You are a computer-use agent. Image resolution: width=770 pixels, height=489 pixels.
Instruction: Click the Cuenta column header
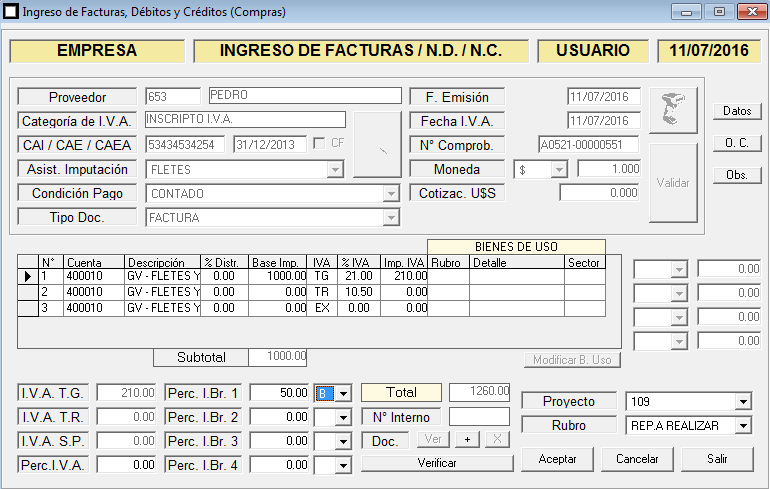(94, 262)
